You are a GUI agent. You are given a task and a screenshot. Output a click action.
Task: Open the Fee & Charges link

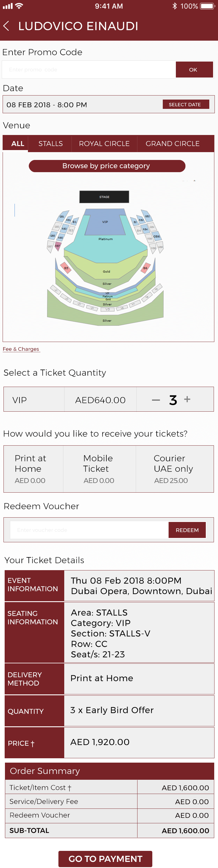(x=21, y=349)
